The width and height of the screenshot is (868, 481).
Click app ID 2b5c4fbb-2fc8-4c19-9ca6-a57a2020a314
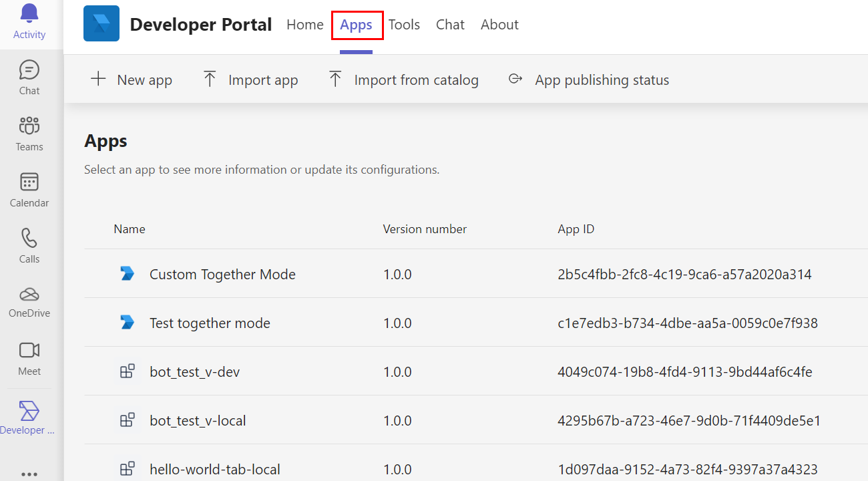click(684, 274)
